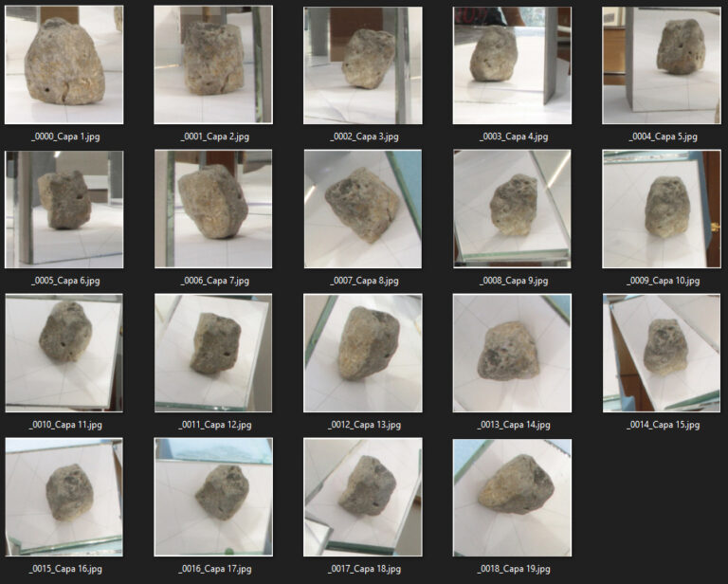Select the _0002_Capa 3.jpg thumbnail
The height and width of the screenshot is (584, 728).
(x=363, y=65)
